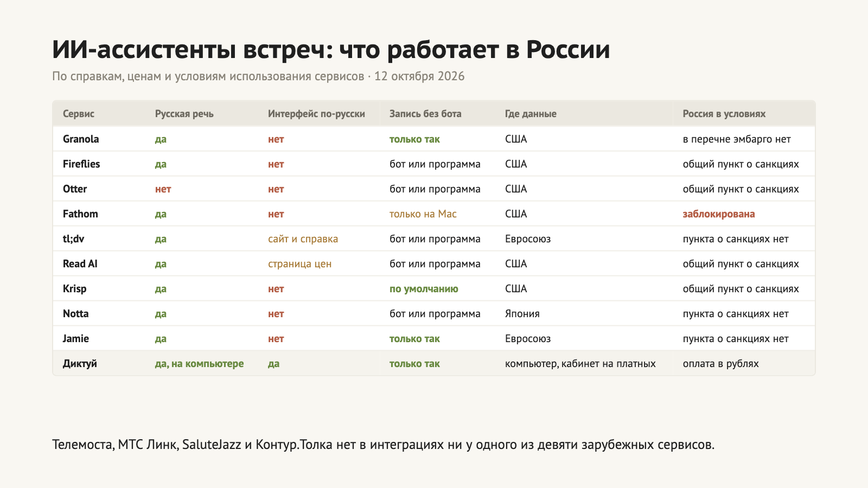Click the Fathom service name

tap(80, 214)
